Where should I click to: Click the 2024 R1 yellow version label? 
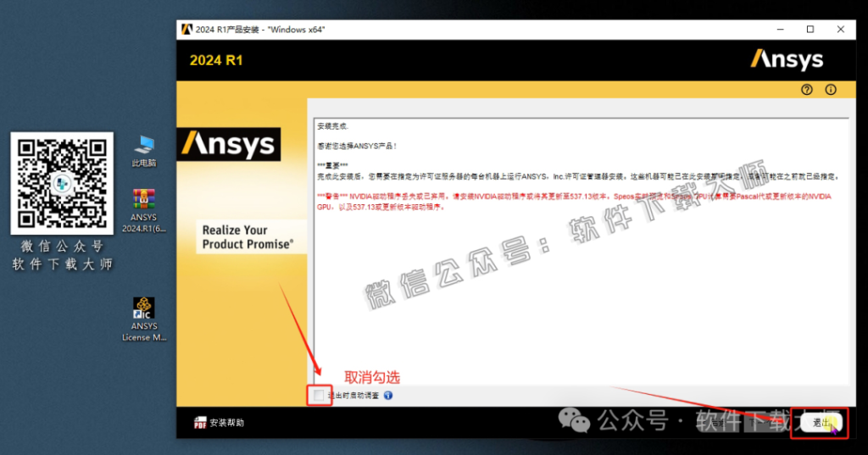216,60
